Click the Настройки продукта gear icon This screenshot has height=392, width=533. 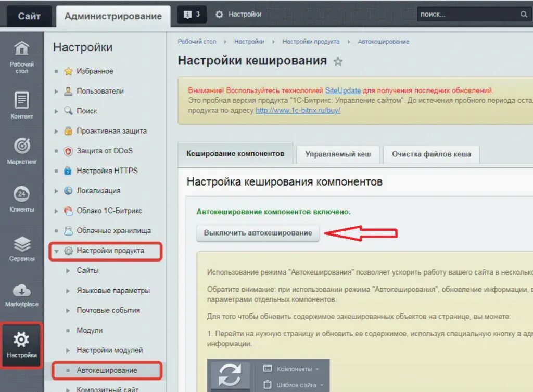pos(68,251)
